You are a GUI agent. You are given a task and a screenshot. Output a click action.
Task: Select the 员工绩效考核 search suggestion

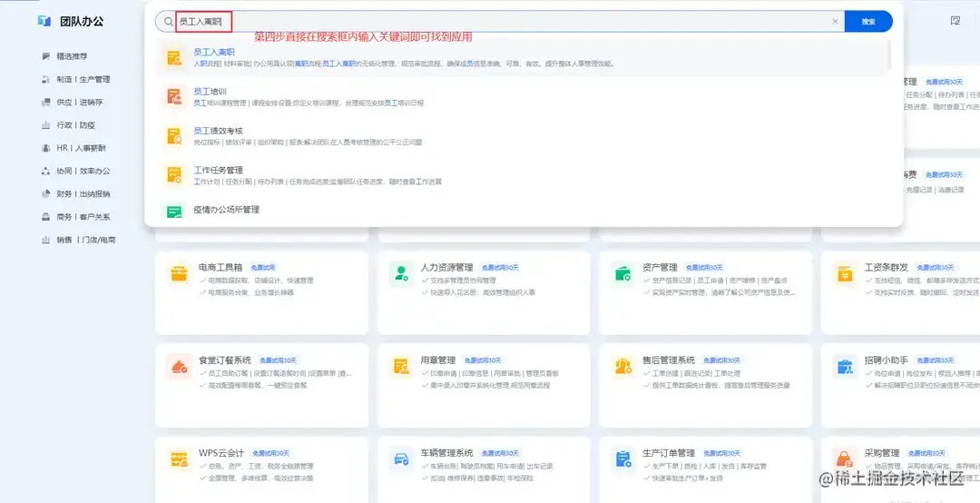[523, 136]
